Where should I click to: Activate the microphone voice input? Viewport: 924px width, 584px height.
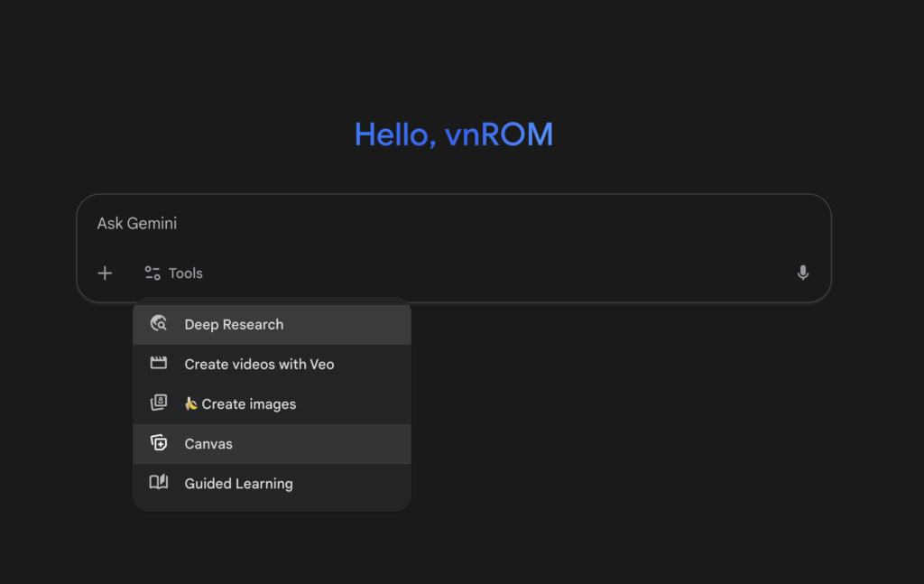(802, 273)
